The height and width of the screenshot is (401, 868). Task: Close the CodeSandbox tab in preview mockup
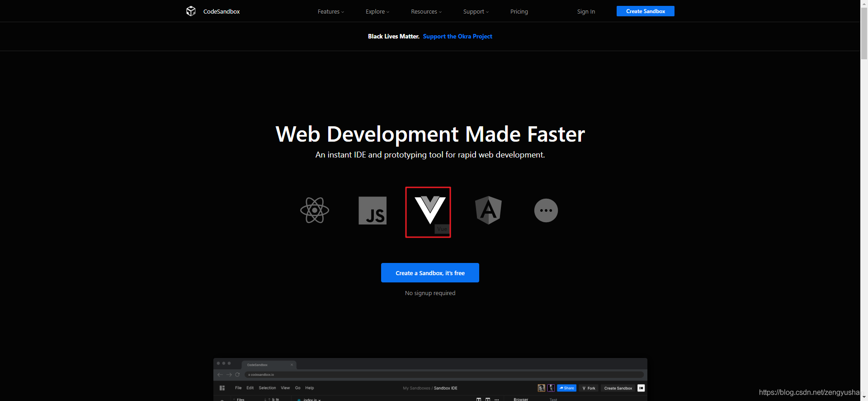click(x=292, y=365)
